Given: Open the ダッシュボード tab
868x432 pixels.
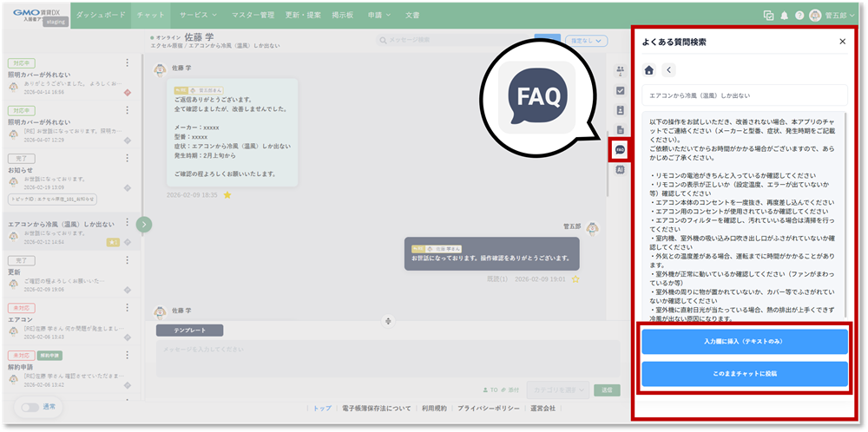Looking at the screenshot, I should click(100, 16).
